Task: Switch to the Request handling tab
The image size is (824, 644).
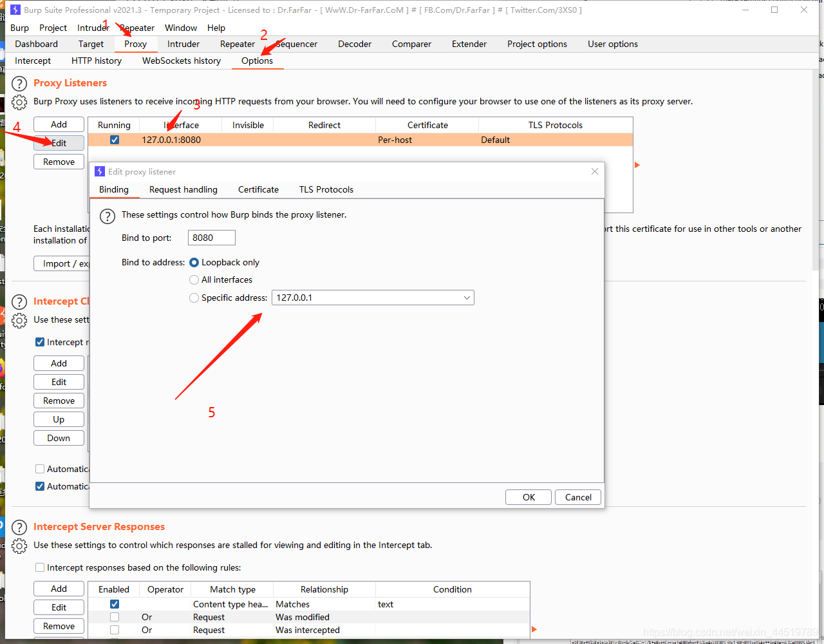Action: (183, 189)
